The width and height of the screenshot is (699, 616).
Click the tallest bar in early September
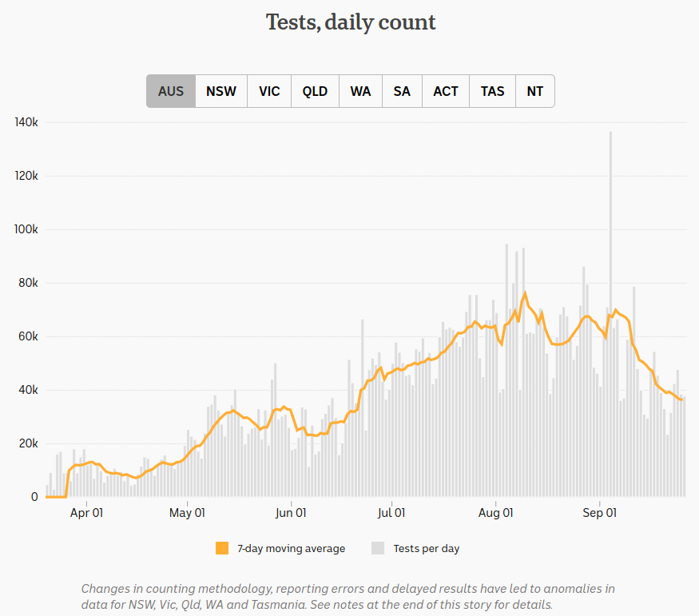[611, 320]
